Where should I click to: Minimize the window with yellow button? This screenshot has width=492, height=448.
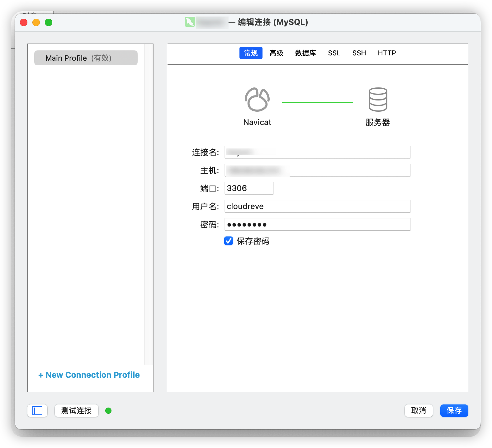point(36,22)
